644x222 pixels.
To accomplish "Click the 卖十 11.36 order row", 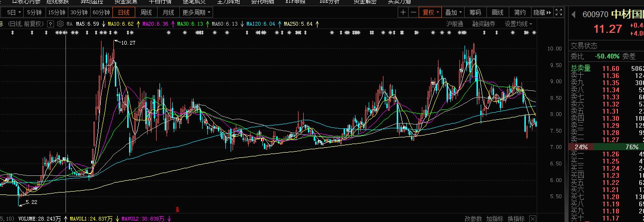I will pyautogui.click(x=607, y=76).
